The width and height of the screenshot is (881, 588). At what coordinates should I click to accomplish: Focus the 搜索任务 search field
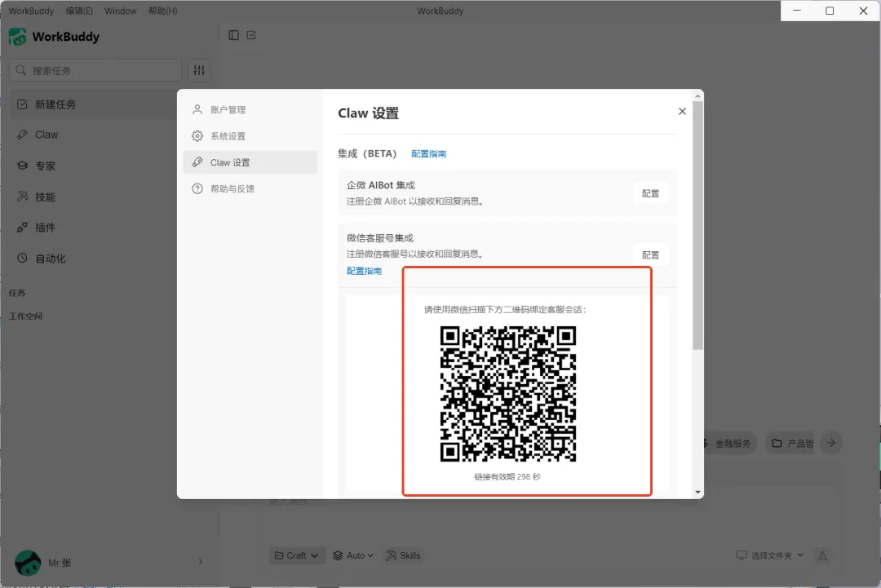(x=95, y=70)
